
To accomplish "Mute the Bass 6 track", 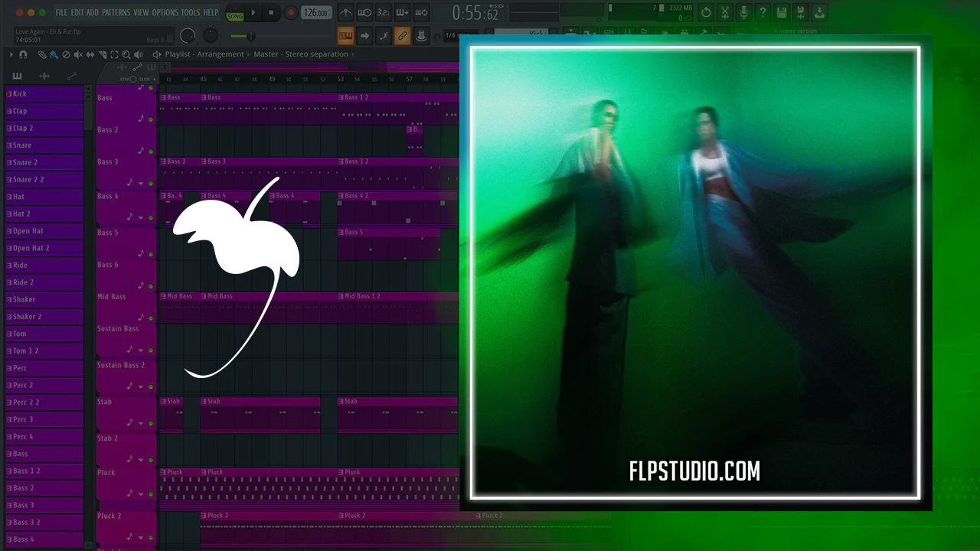I will pos(151,285).
